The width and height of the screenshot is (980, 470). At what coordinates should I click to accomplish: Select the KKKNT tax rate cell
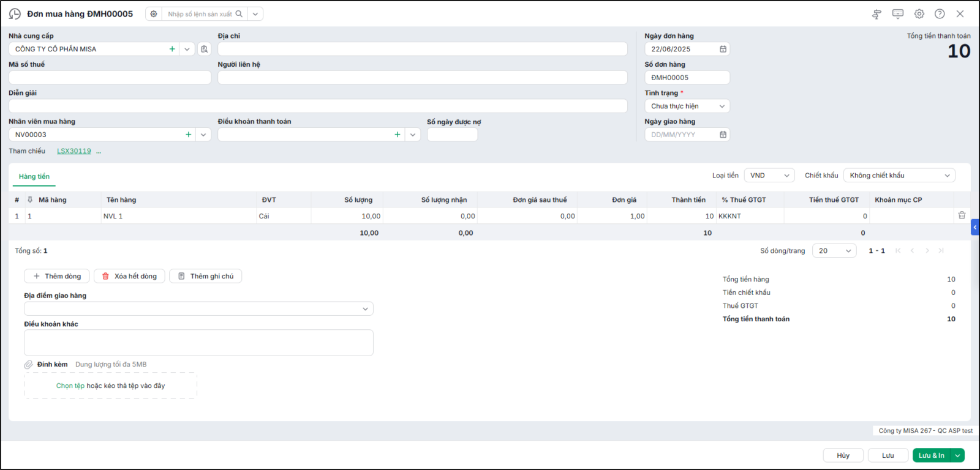(x=750, y=216)
